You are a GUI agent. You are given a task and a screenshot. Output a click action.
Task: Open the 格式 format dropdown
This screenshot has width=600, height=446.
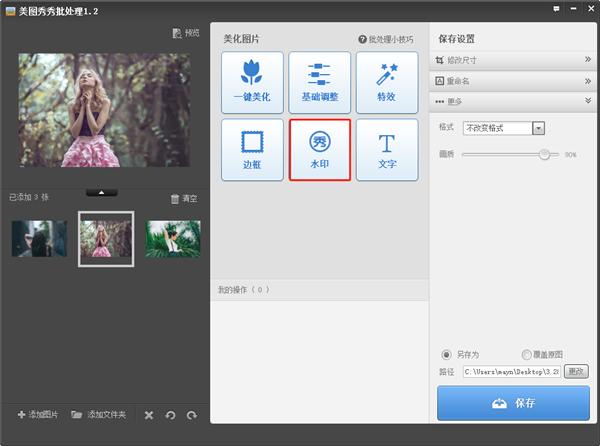coord(538,128)
